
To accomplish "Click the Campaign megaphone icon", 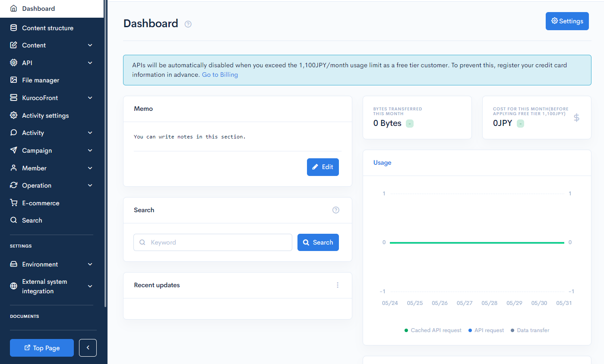I will click(x=13, y=150).
